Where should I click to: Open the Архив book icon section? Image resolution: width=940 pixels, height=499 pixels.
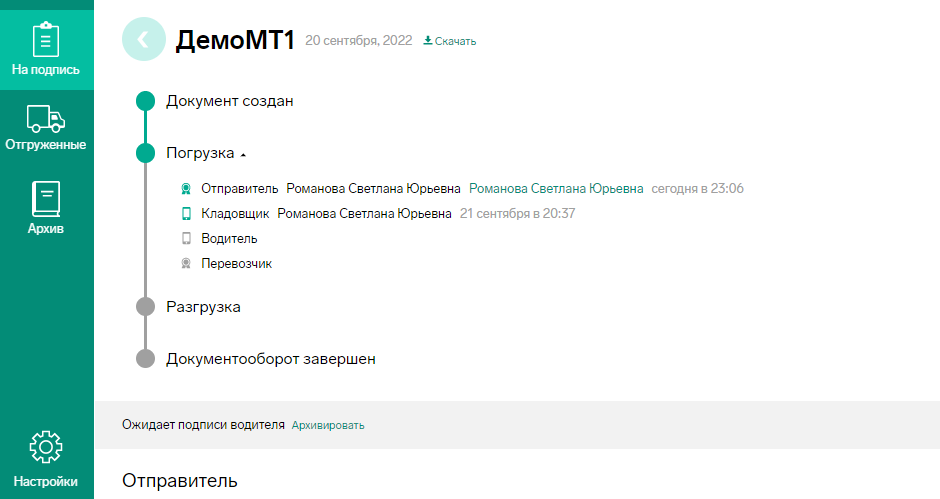click(46, 208)
